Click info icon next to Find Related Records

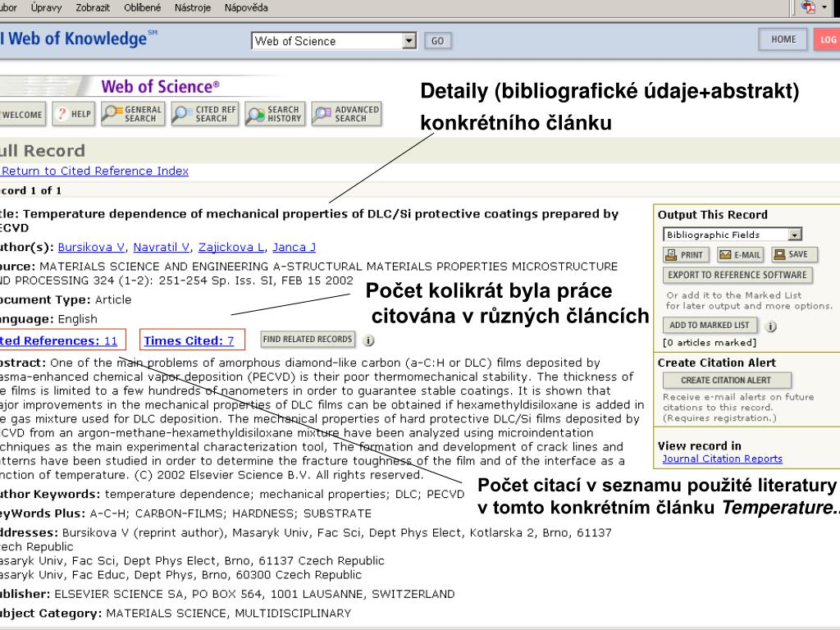click(368, 340)
